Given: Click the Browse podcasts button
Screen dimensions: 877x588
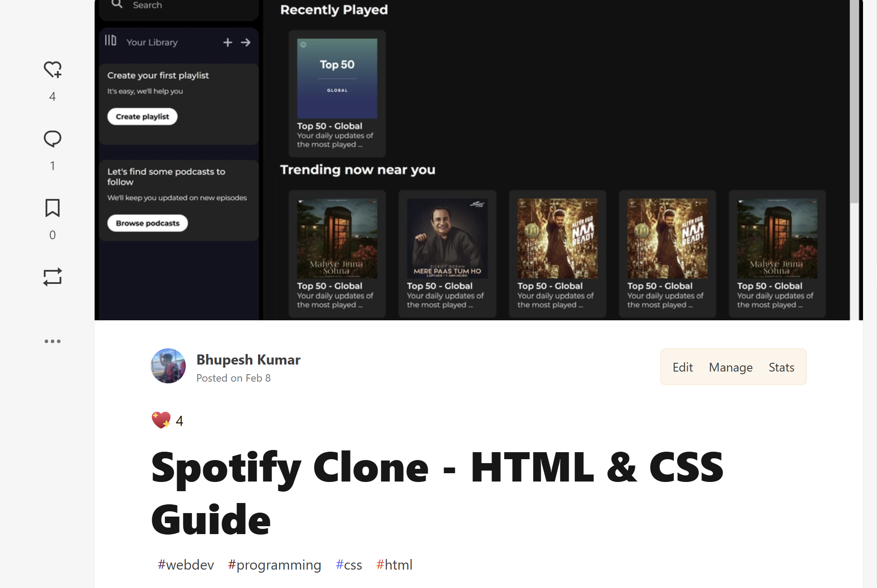Looking at the screenshot, I should click(x=147, y=223).
